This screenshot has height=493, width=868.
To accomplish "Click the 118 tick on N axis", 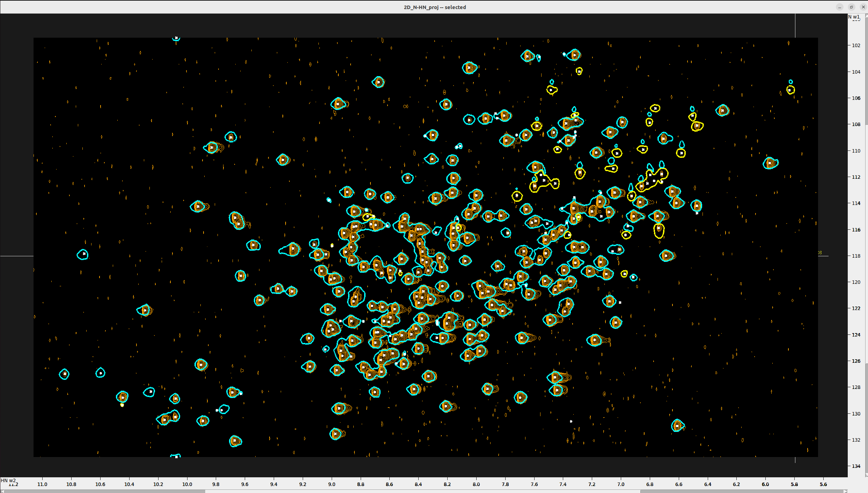I will (856, 256).
